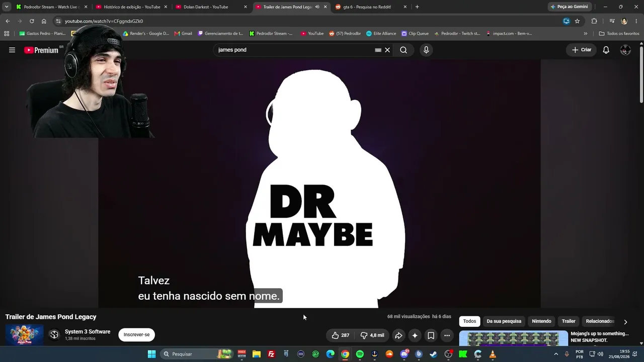Screen dimensions: 644x362
Task: Open Chrome media controls button
Action: tap(612, 21)
